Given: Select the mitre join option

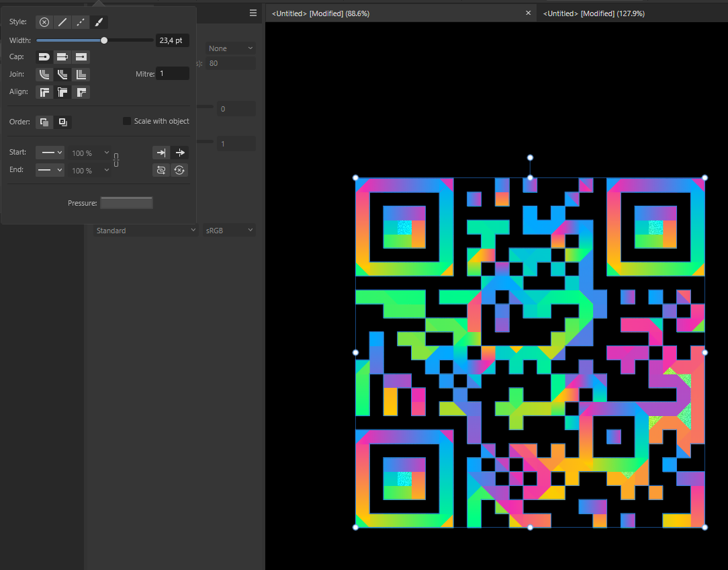Looking at the screenshot, I should 81,75.
